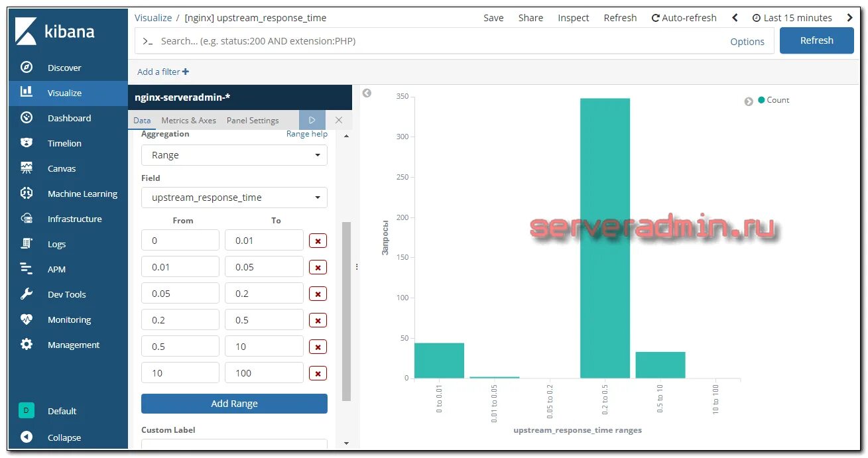Viewport: 868px width, 458px height.
Task: Click the editor panel scrollbar thumb
Action: [x=346, y=312]
